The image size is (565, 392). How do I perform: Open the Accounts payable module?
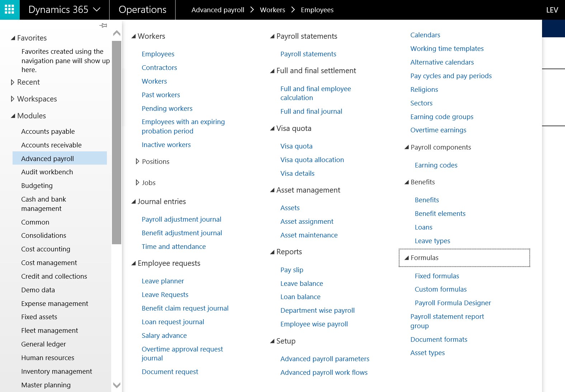(48, 132)
